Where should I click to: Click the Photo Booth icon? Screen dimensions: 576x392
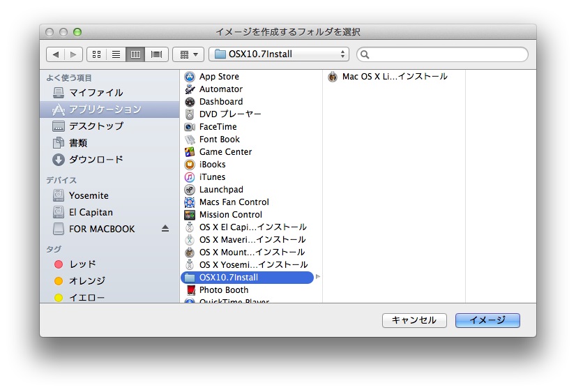click(x=190, y=290)
